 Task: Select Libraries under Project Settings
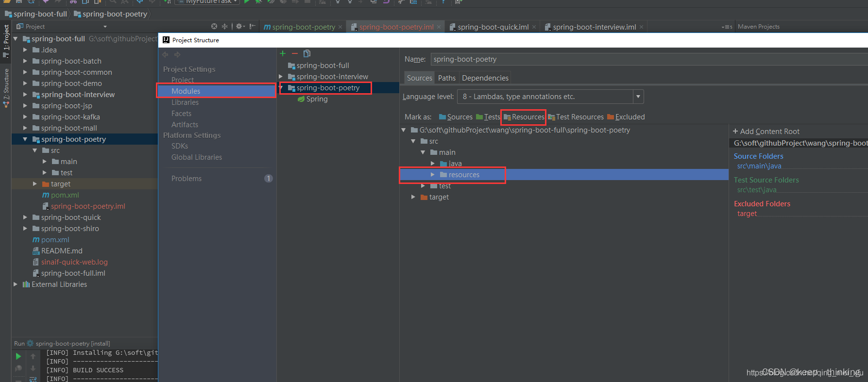click(x=185, y=102)
